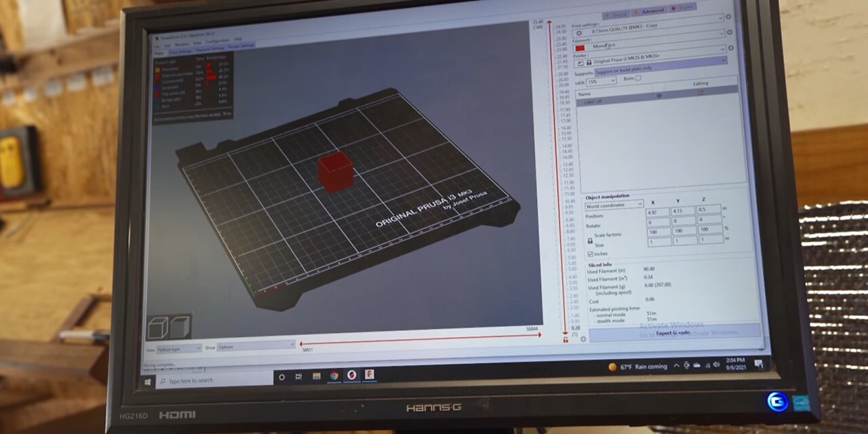Select Simple mode button

[x=616, y=15]
